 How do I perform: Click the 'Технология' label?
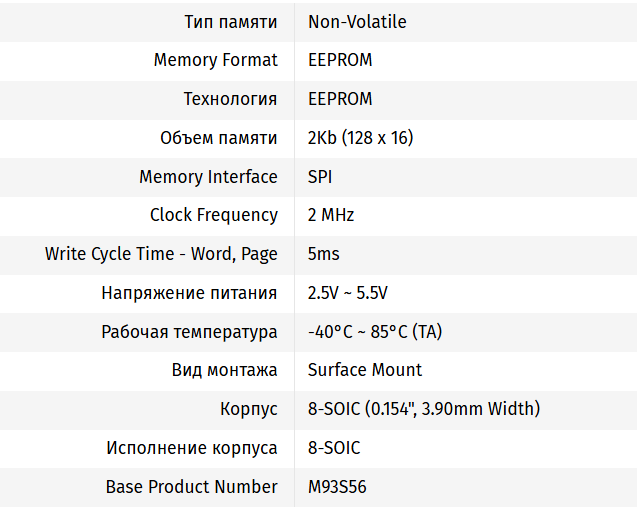pos(230,99)
